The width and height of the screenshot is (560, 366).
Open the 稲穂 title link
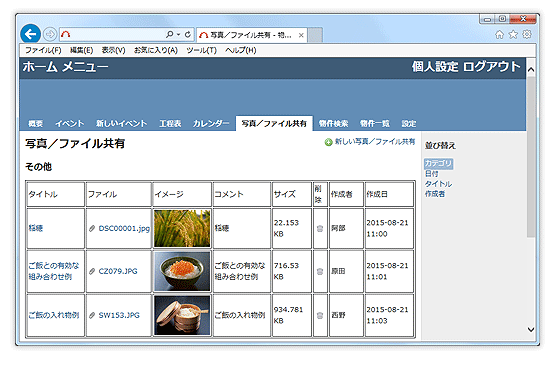pyautogui.click(x=36, y=228)
